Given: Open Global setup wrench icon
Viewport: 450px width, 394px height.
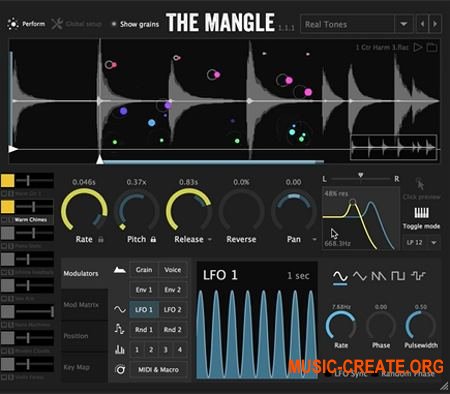Looking at the screenshot, I should click(x=57, y=24).
